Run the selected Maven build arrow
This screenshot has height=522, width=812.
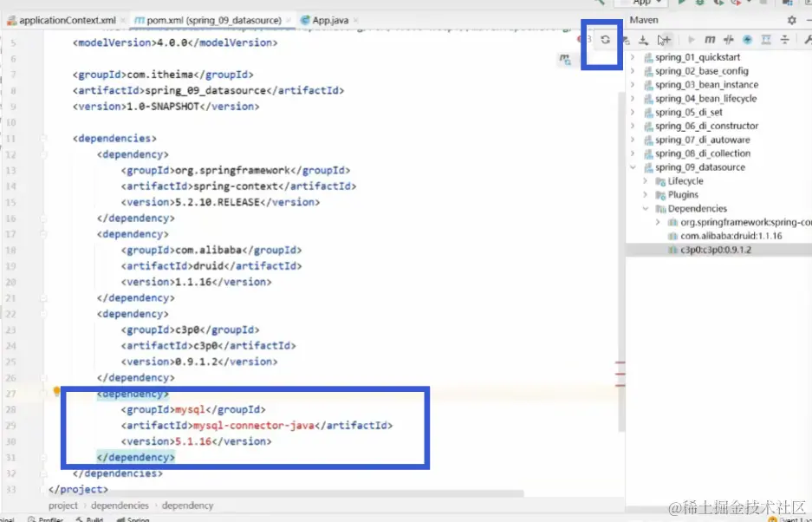click(x=691, y=40)
